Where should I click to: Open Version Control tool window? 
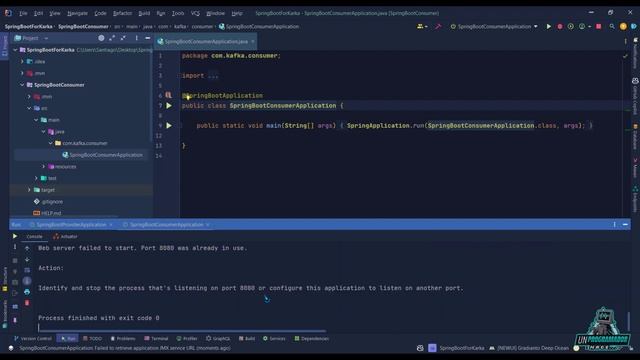32,338
